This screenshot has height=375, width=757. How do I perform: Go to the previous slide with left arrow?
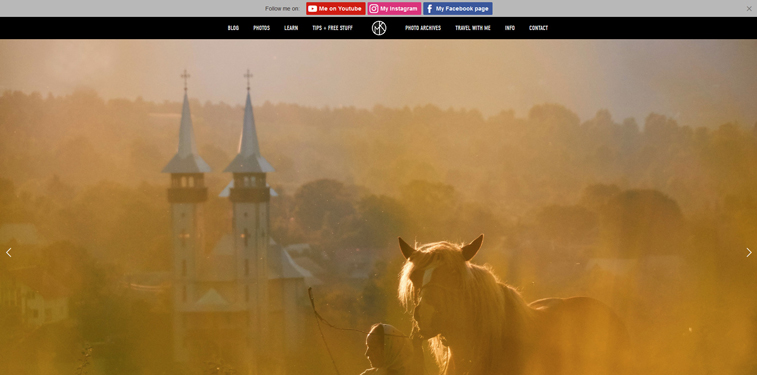click(8, 252)
